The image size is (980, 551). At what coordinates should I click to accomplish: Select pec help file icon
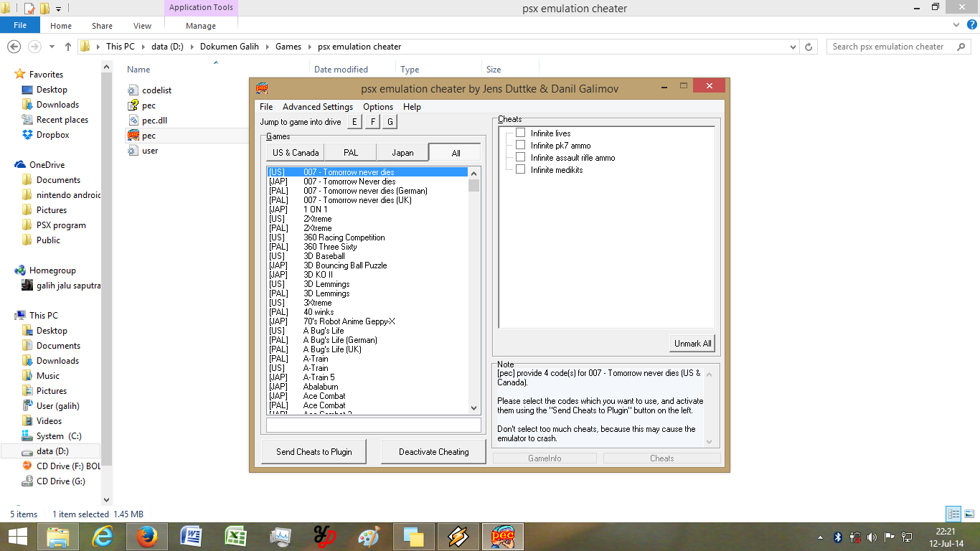[x=133, y=105]
